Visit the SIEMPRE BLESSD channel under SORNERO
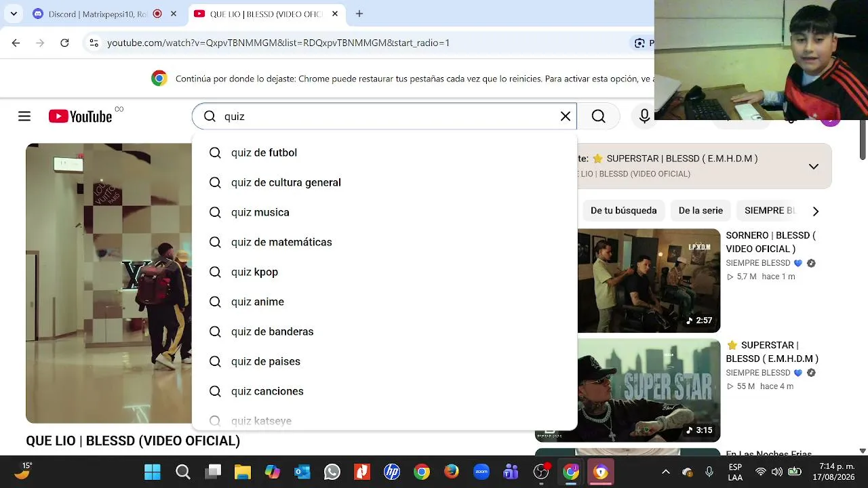Viewport: 868px width, 488px height. coord(758,263)
